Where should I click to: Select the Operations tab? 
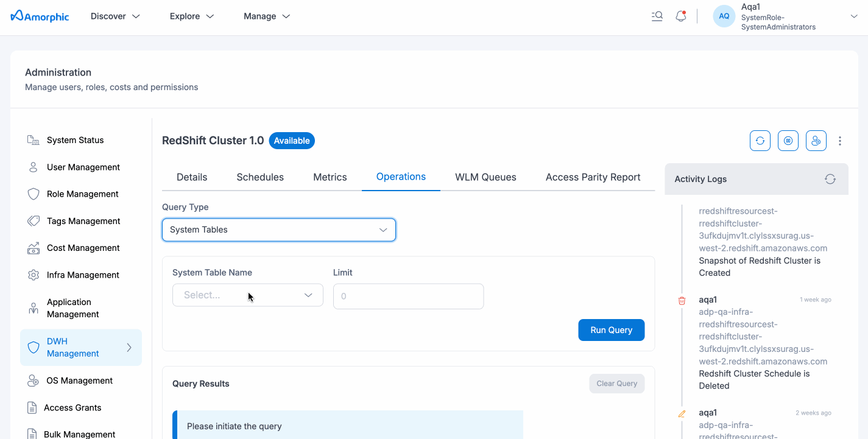[401, 177]
